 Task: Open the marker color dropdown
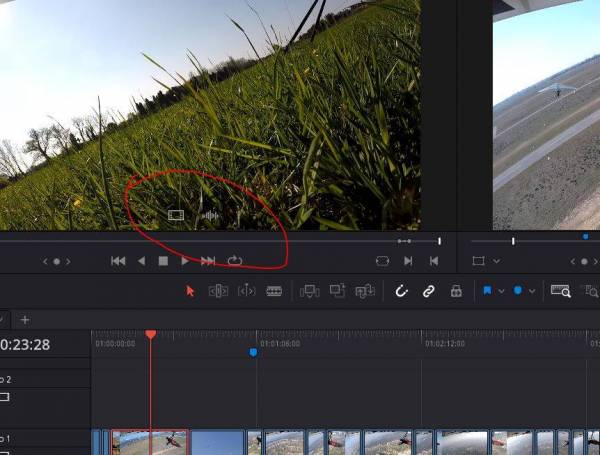(x=532, y=291)
